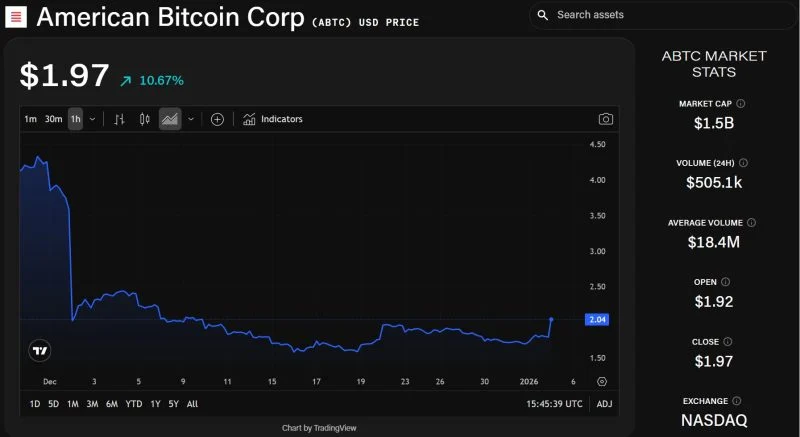Select the candlestick chart style icon
The image size is (800, 437).
(x=144, y=119)
